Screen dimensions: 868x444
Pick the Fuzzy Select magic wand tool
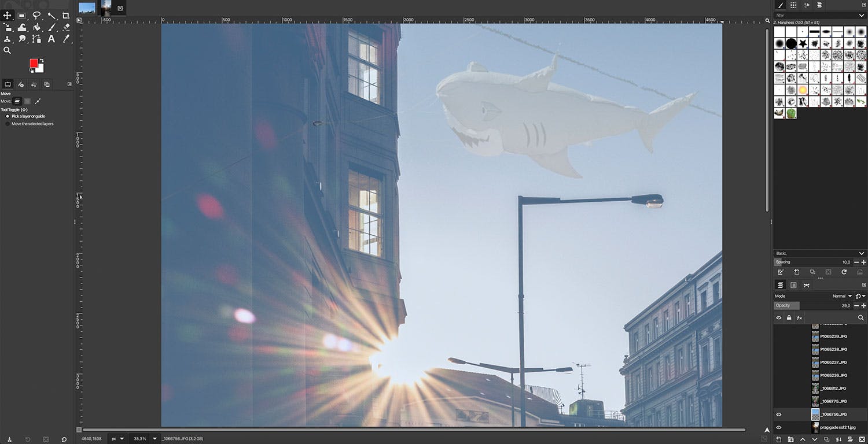[52, 16]
